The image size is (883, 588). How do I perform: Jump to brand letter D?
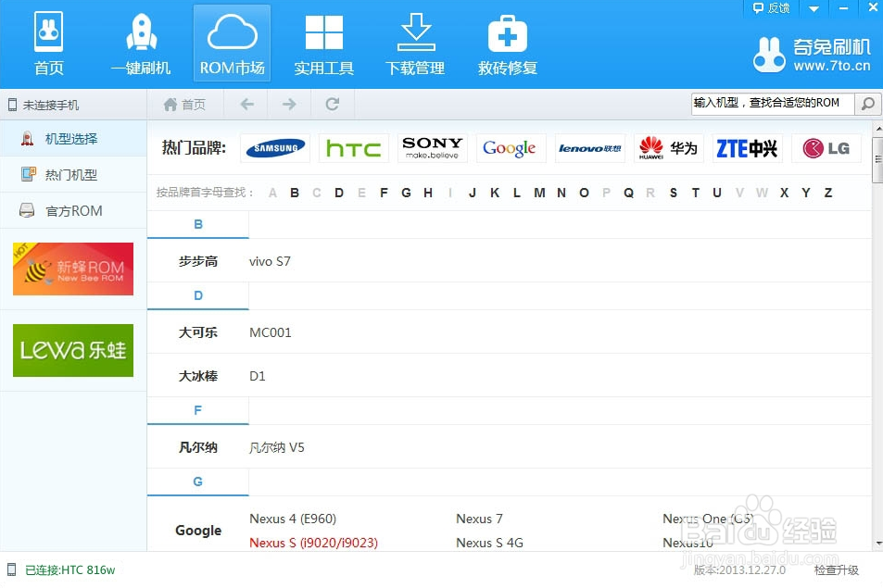339,193
